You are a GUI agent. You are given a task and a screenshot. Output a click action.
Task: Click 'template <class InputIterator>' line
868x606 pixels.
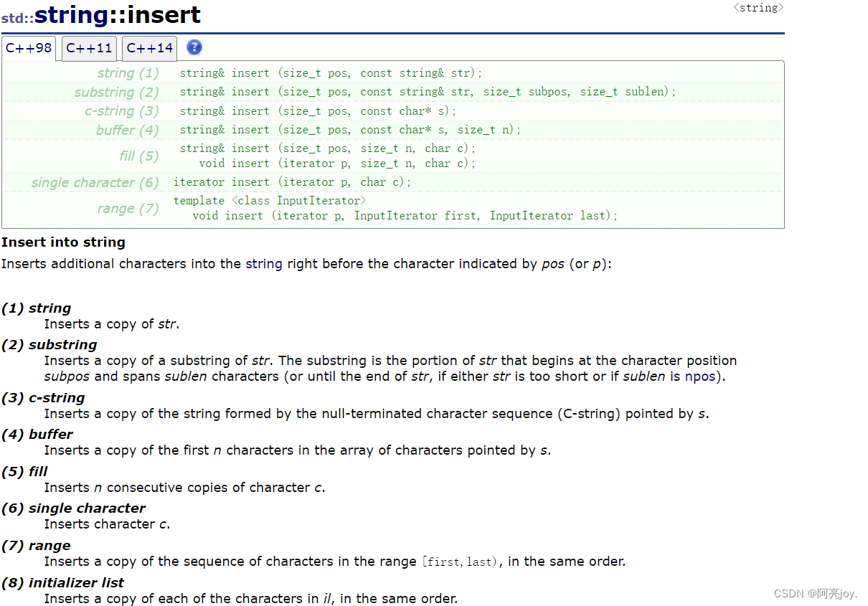[x=270, y=201]
